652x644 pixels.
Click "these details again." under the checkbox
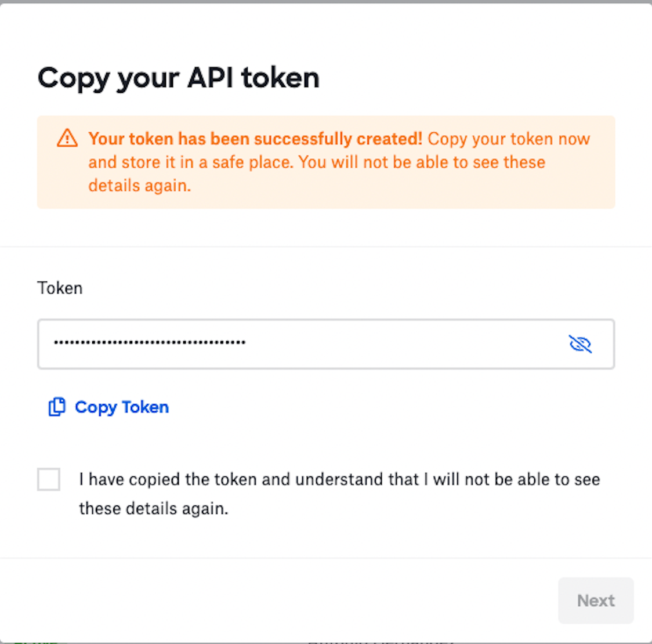pyautogui.click(x=154, y=508)
